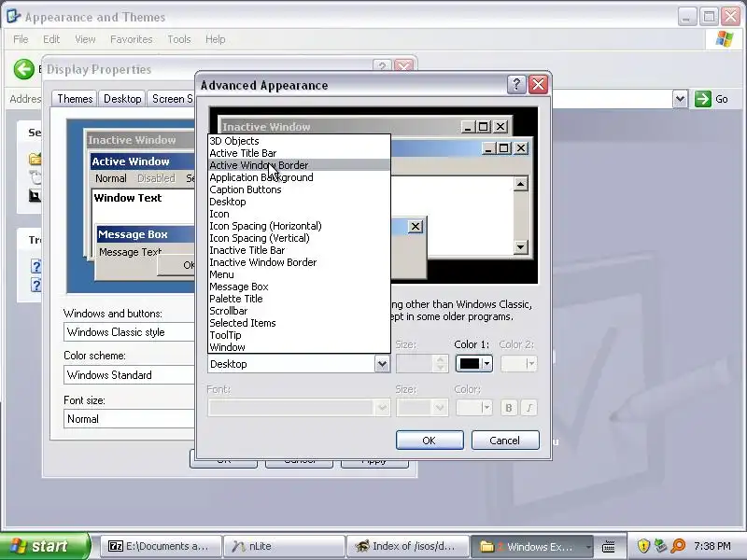Select '3D Objects' in the item list
Screen dimensions: 747x560
coord(299,141)
